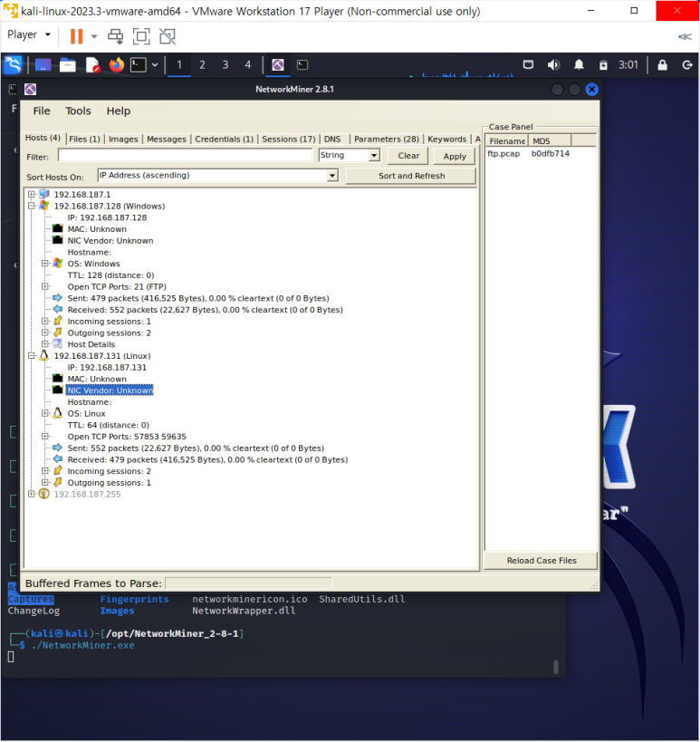Click the Apply filter button
700x742 pixels.
455,156
